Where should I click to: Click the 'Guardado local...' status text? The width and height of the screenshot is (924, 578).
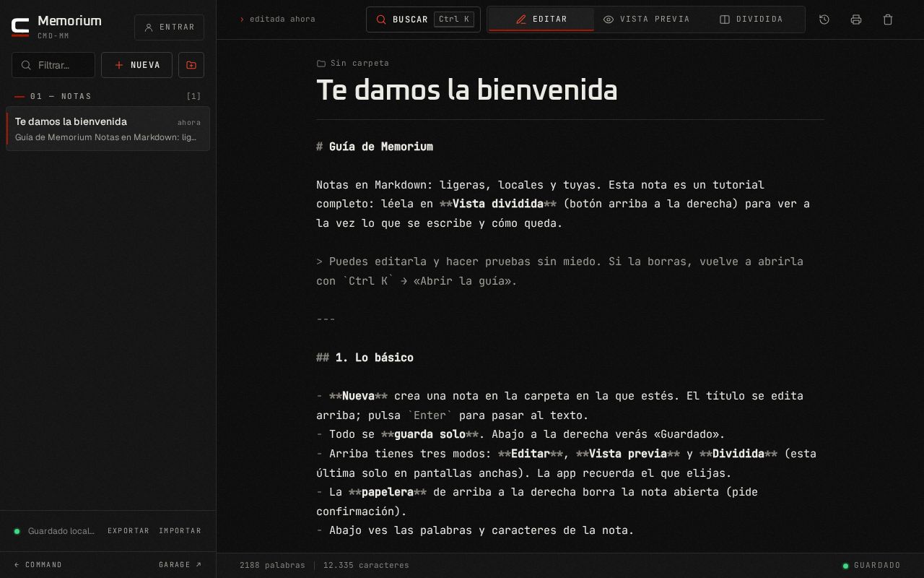(61, 531)
